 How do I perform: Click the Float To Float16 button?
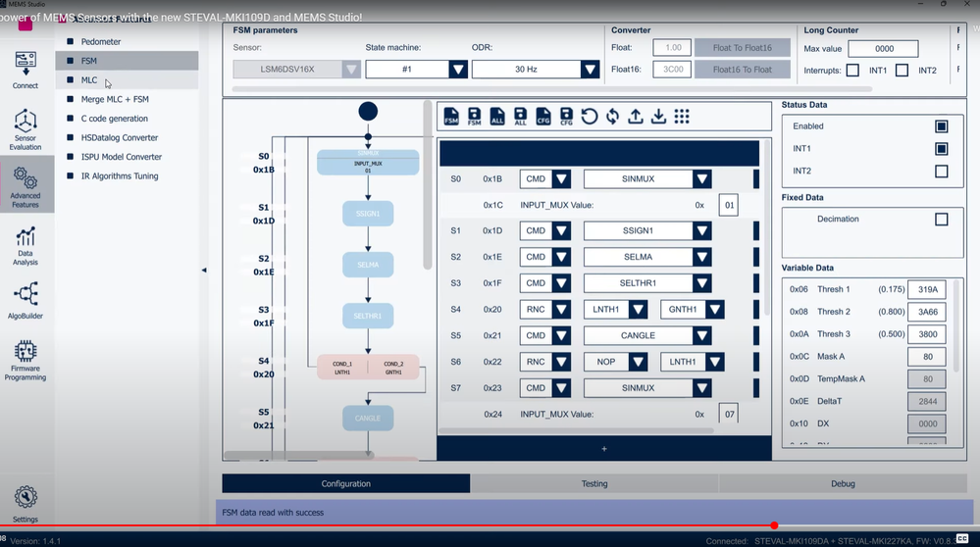[742, 47]
